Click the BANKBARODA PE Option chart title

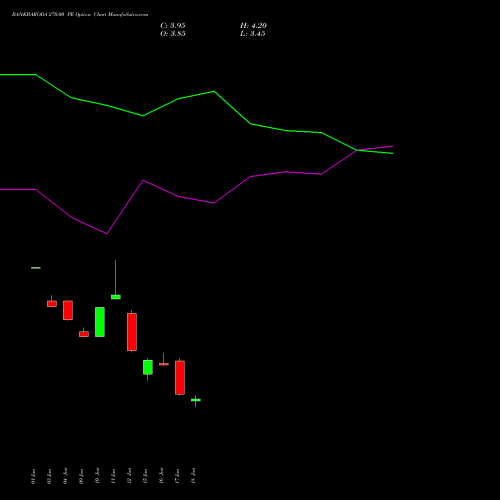tap(80, 15)
